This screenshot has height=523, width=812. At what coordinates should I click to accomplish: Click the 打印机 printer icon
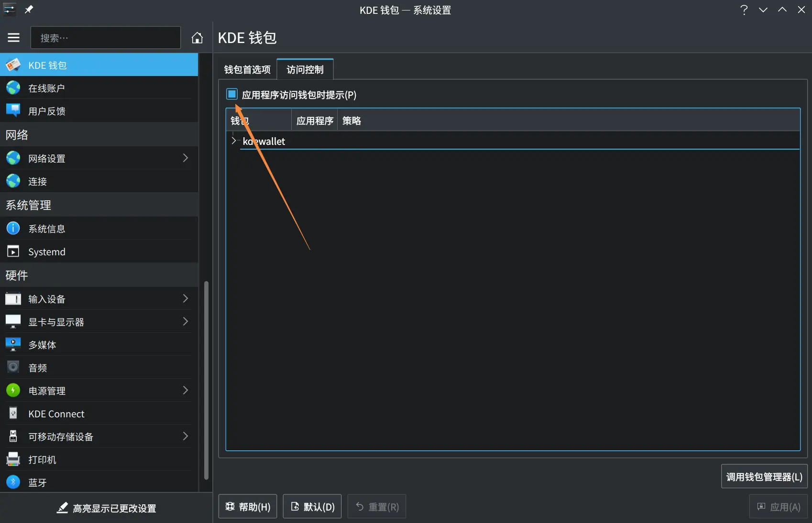coord(13,459)
